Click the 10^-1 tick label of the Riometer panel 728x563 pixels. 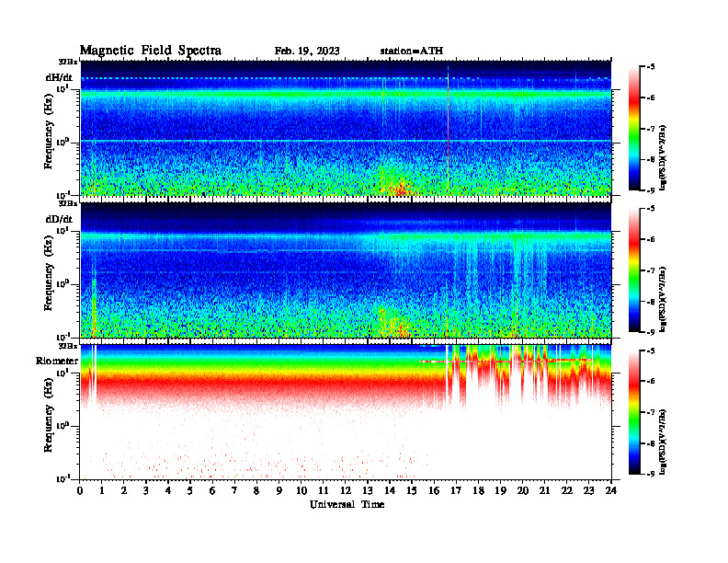pos(63,478)
